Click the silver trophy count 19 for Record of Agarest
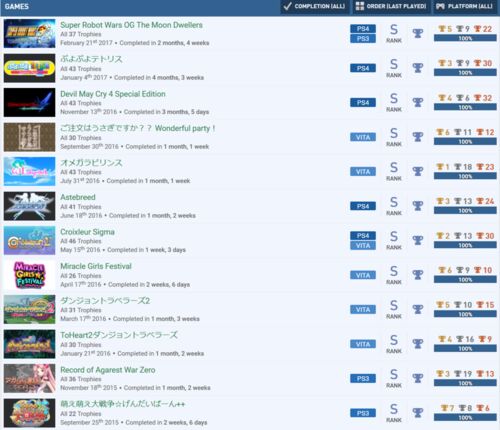The image size is (500, 430). [463, 374]
